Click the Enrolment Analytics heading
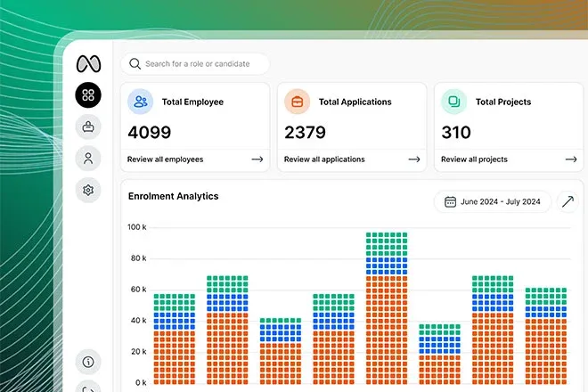588x392 pixels. (x=173, y=196)
